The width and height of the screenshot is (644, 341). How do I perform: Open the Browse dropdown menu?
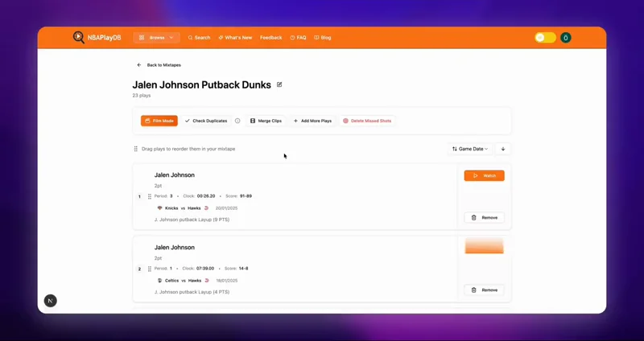tap(156, 37)
